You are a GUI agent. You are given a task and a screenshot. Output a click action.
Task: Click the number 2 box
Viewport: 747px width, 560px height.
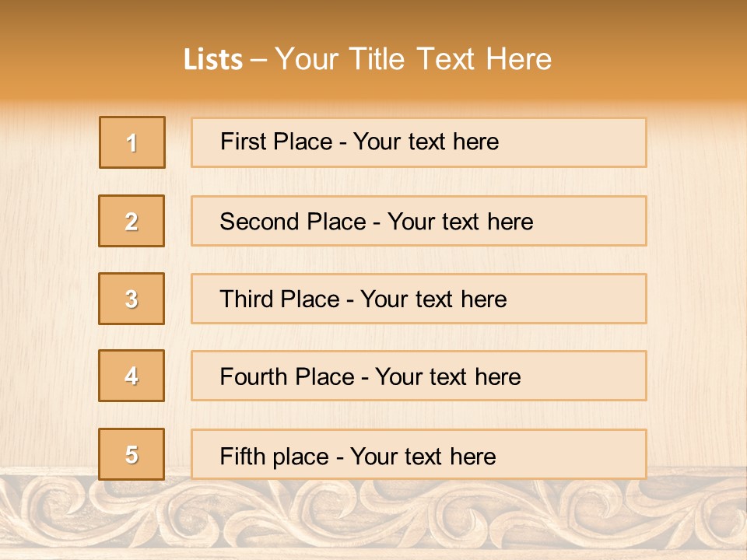point(132,221)
